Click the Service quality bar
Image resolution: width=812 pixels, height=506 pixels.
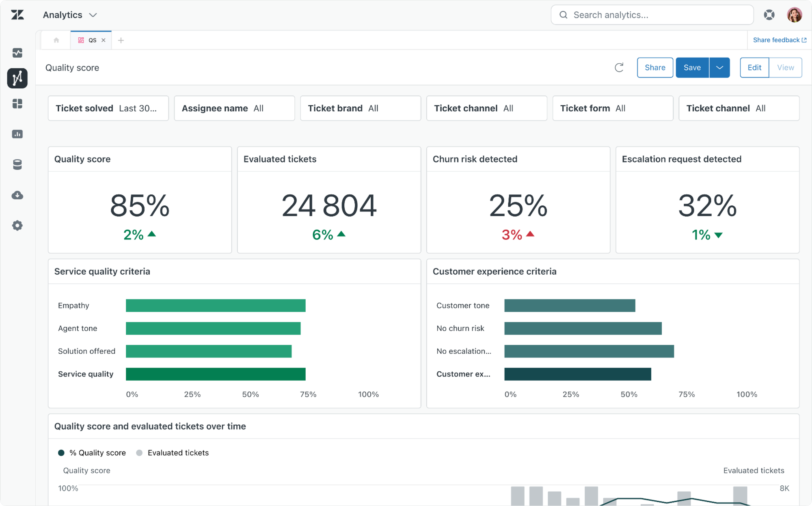coord(216,374)
